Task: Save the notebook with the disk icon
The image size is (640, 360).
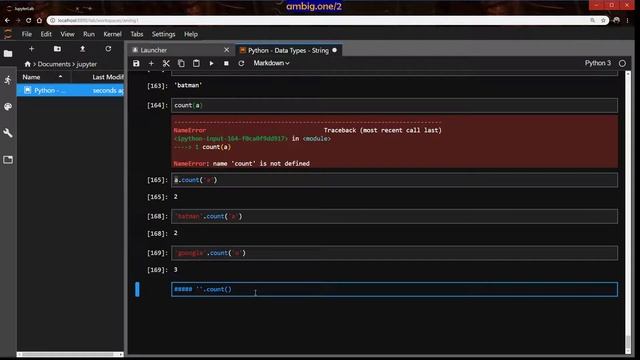Action: coord(136,63)
